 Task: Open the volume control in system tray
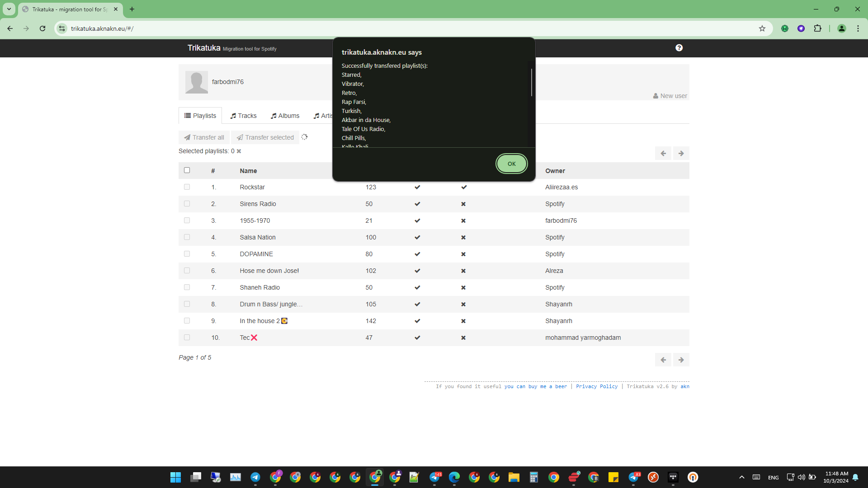(x=802, y=477)
